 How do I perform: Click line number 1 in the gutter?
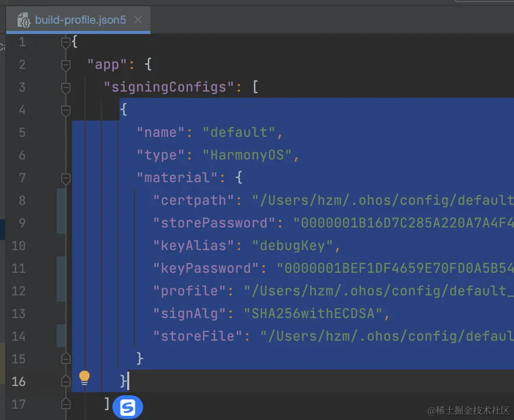click(x=22, y=42)
